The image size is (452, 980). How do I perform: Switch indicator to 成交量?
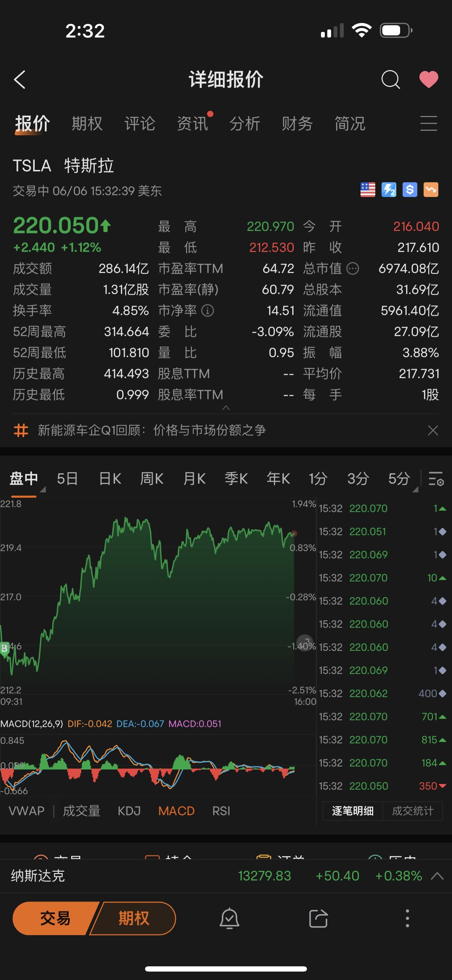coord(81,811)
